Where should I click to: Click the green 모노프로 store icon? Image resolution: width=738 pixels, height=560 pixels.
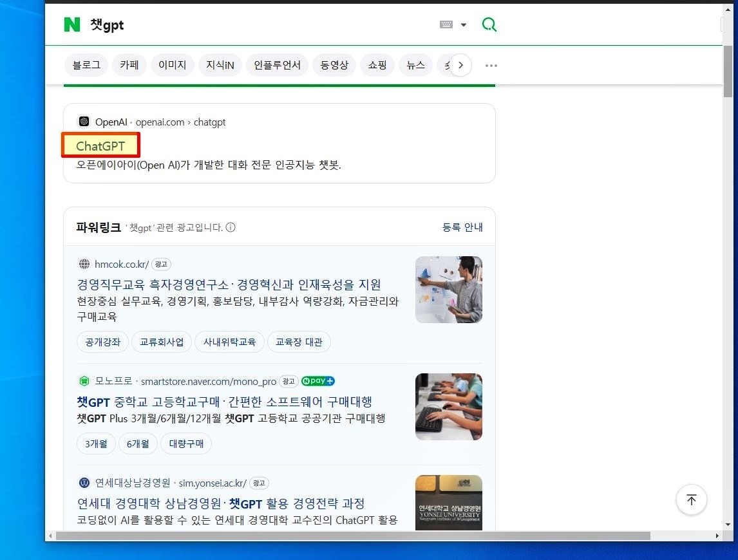pyautogui.click(x=84, y=380)
